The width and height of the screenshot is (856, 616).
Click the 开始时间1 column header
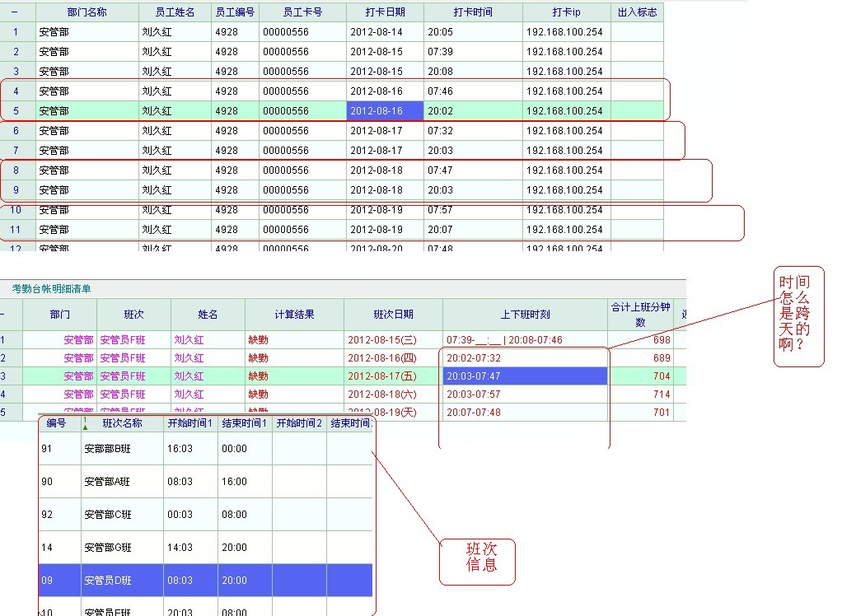click(x=190, y=424)
